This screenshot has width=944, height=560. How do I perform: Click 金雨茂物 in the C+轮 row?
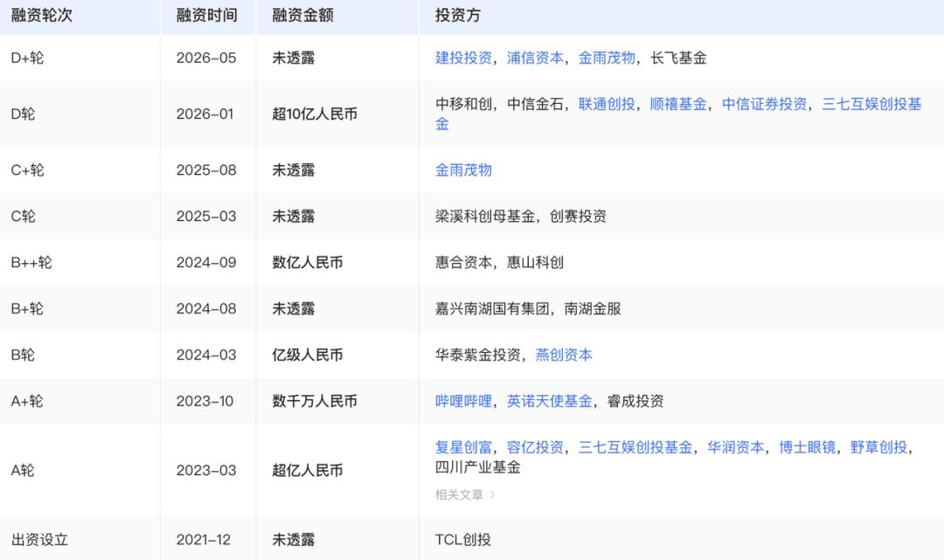click(x=463, y=170)
